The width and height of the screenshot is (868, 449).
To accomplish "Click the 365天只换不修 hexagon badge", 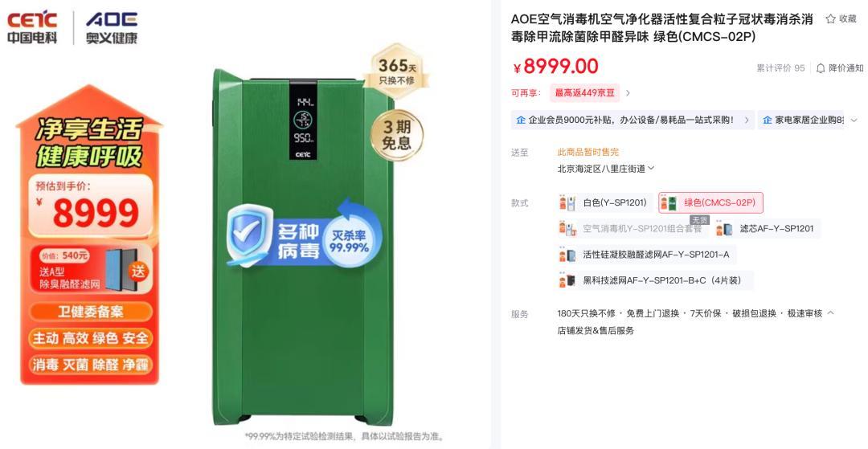I will 396,71.
